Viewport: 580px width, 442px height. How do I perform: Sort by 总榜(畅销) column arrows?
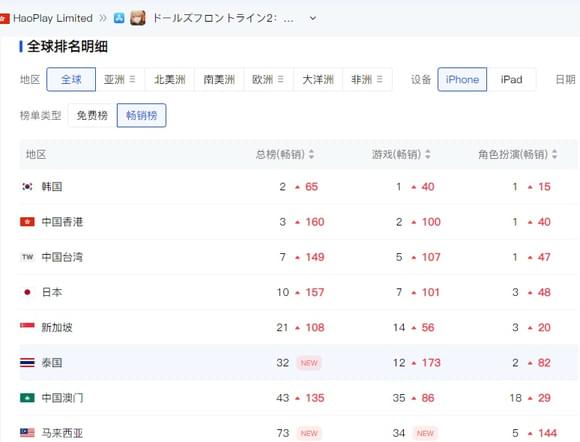point(311,154)
